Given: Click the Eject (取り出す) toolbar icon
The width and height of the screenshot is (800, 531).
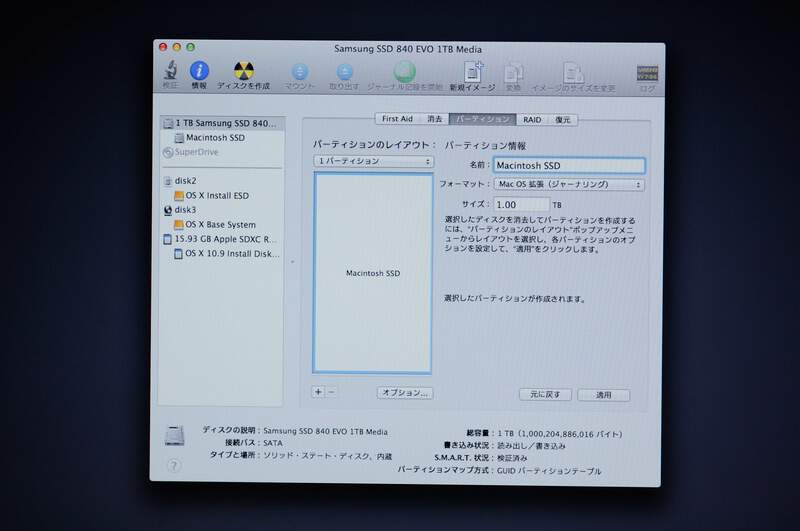Looking at the screenshot, I should [x=344, y=72].
